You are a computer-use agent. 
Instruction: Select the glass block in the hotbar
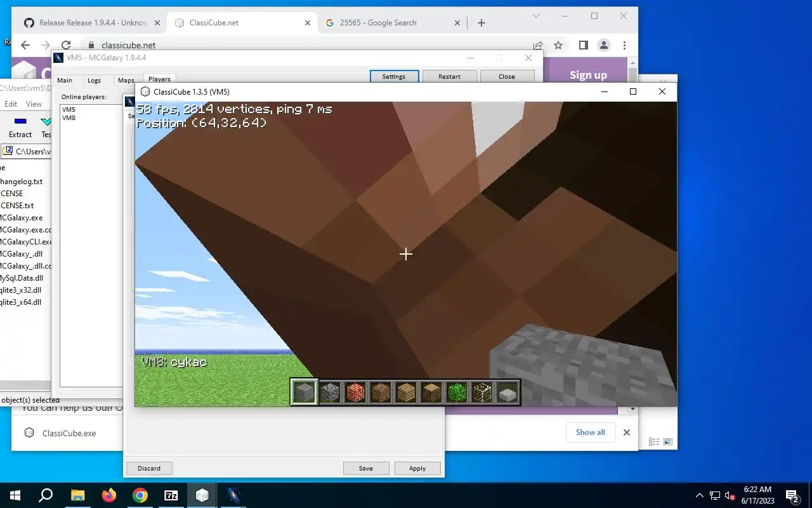482,392
